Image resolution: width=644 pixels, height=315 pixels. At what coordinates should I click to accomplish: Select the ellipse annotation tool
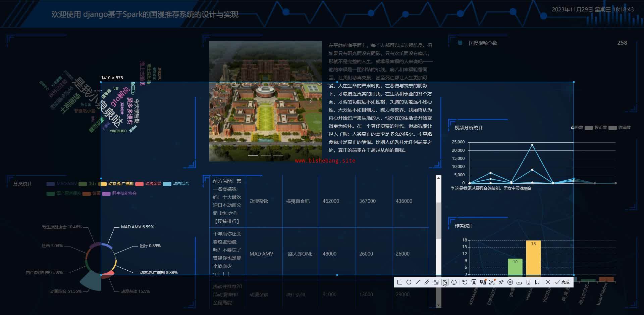pos(409,282)
